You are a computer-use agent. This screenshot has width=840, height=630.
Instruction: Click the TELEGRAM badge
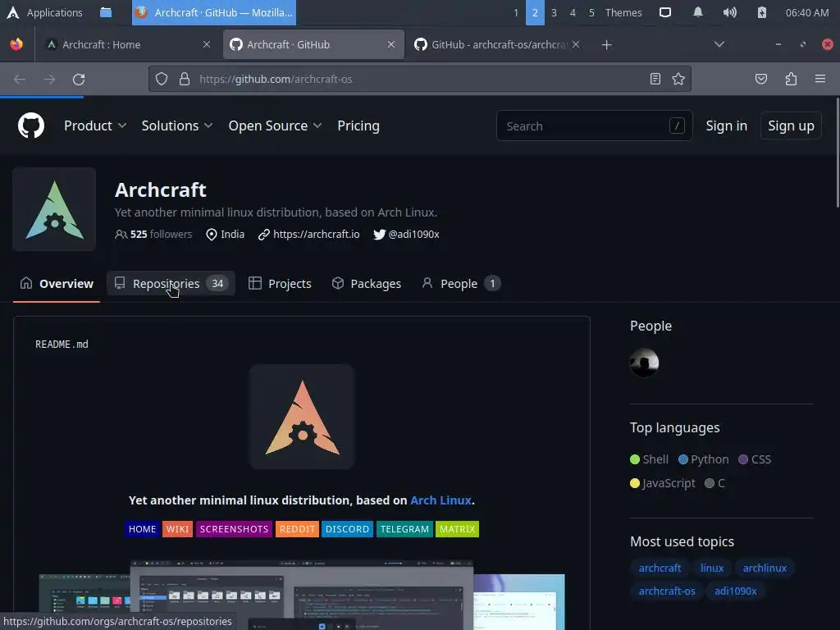coord(404,529)
